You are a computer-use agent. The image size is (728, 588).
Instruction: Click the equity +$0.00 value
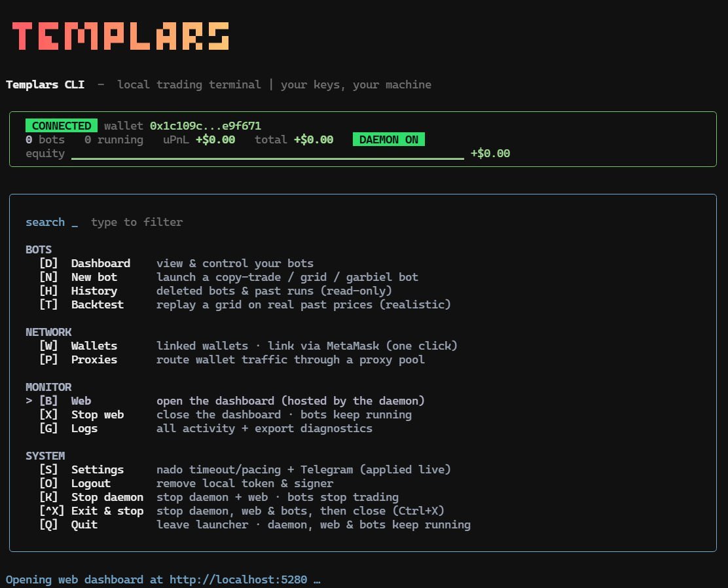point(490,153)
